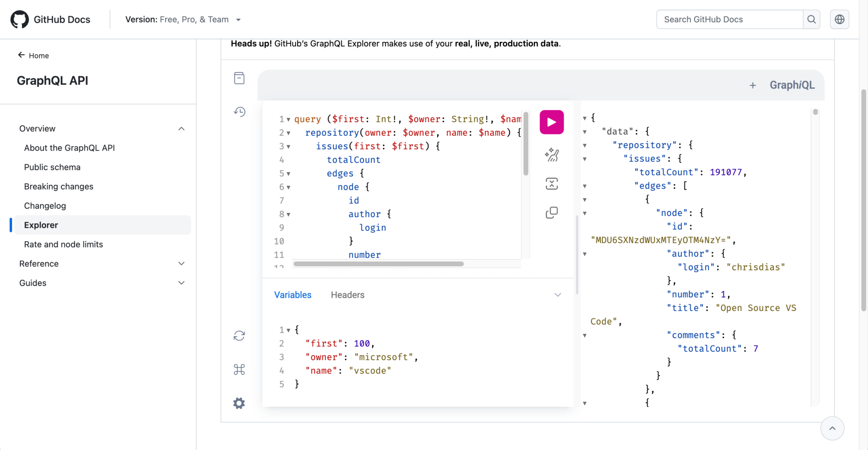
Task: Add a new tab with plus icon
Action: [753, 85]
